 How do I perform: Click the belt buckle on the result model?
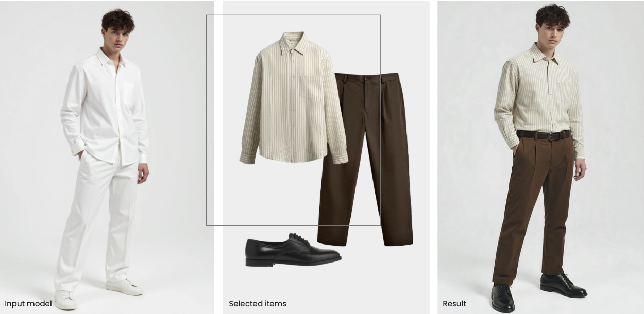[552, 136]
